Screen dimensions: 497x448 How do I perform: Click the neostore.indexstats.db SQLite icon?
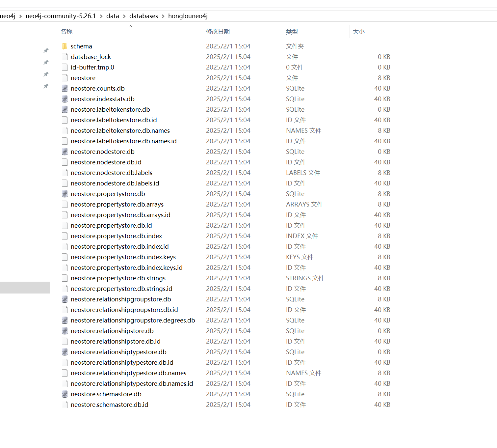tap(65, 99)
